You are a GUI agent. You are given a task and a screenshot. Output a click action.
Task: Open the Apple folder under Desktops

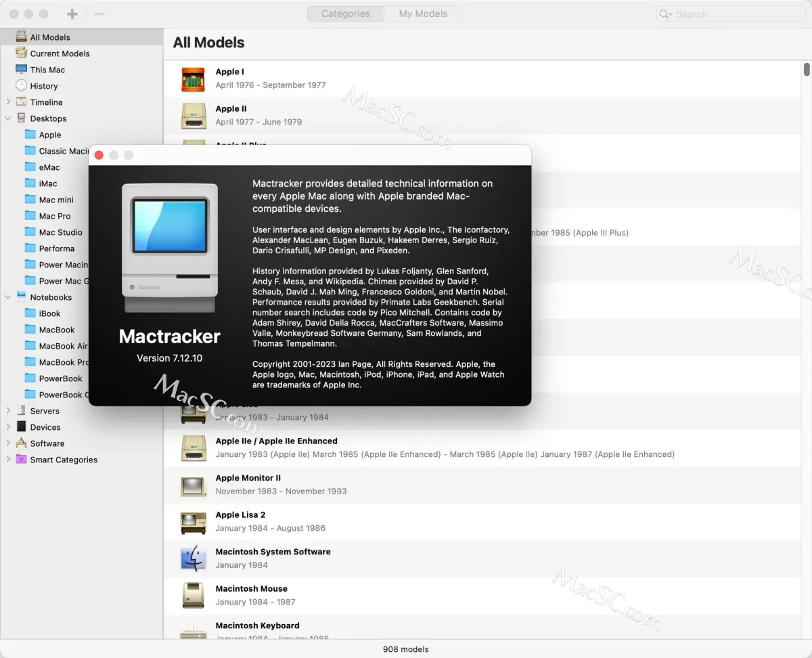pyautogui.click(x=49, y=135)
